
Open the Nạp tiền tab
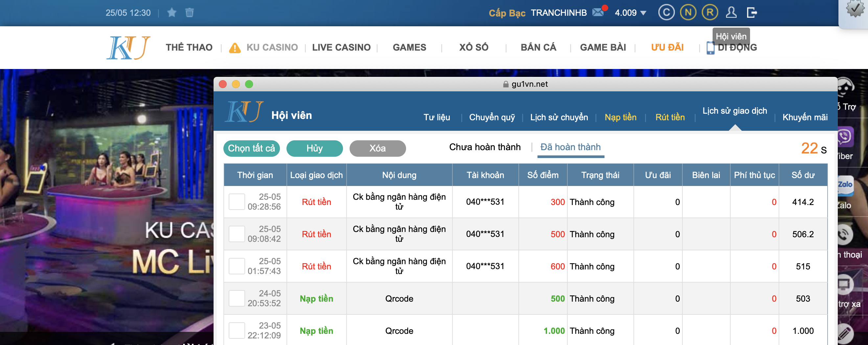tap(620, 117)
